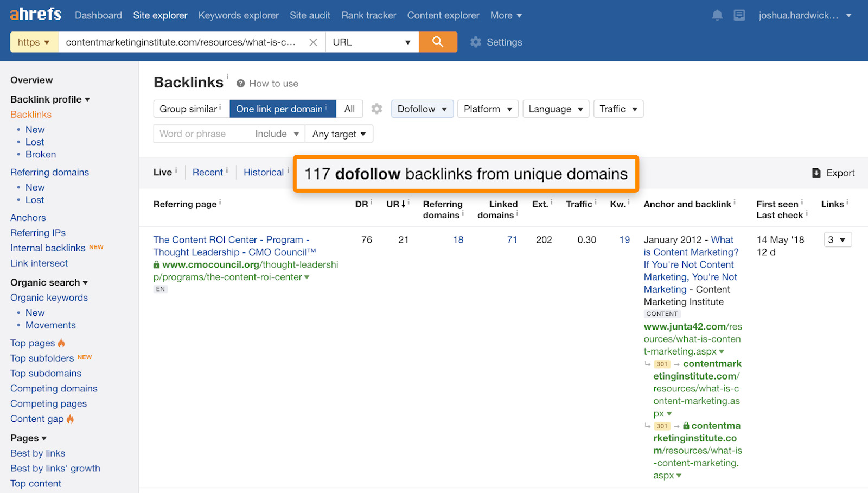The image size is (868, 493).
Task: Open the How to use help icon
Action: tap(240, 83)
